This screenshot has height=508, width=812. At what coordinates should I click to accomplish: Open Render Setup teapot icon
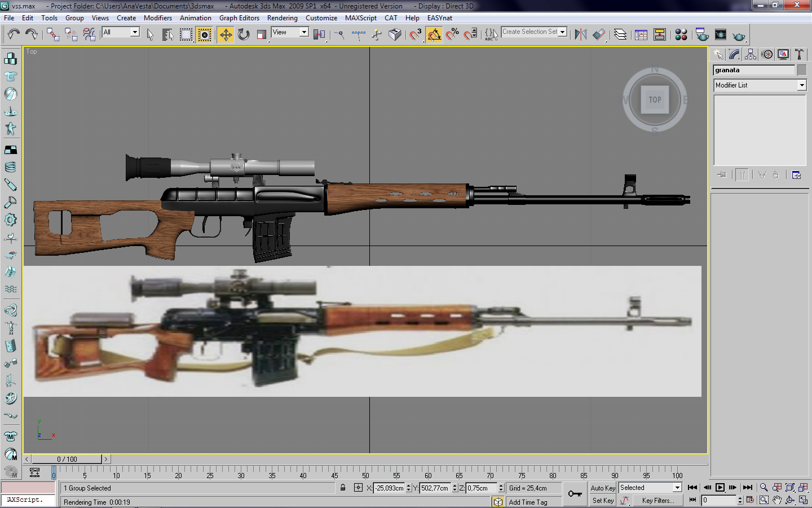click(x=702, y=34)
